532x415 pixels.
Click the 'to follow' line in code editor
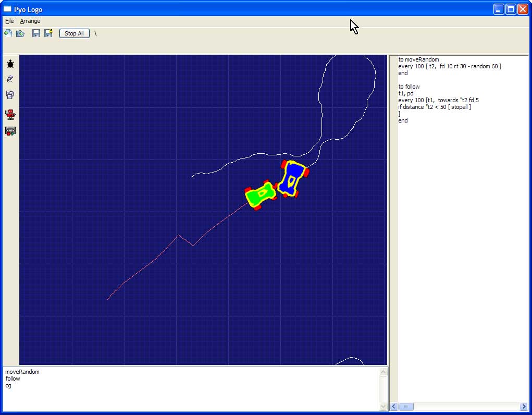tap(409, 87)
